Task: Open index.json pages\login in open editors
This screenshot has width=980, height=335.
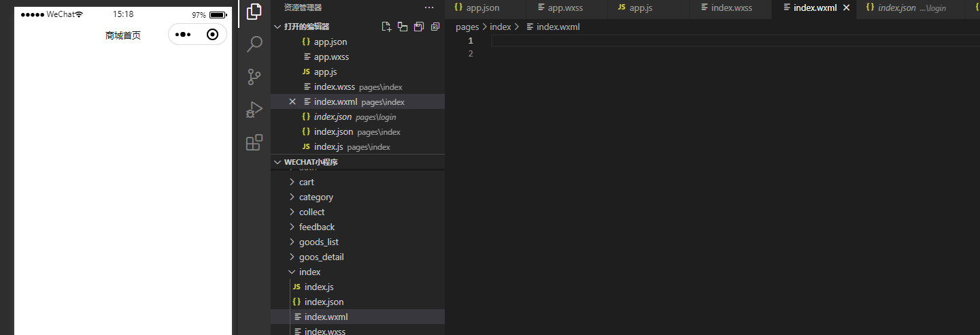Action: 358,116
